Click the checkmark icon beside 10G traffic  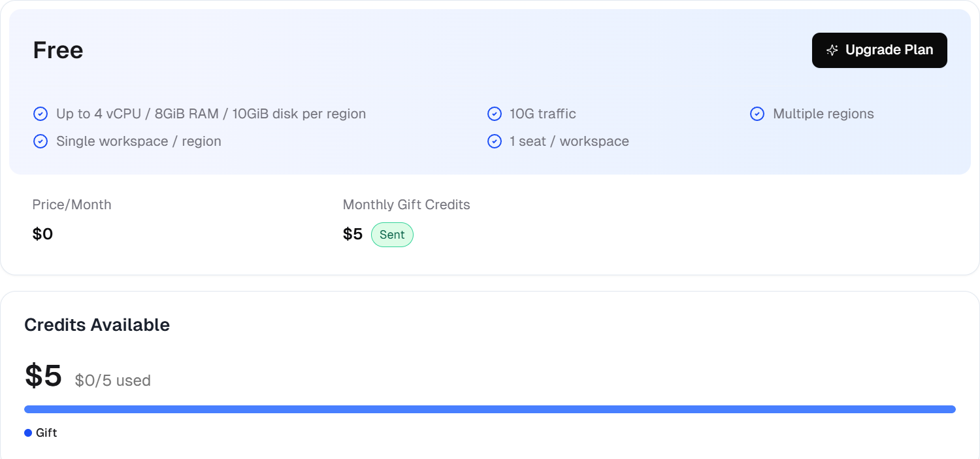coord(495,114)
